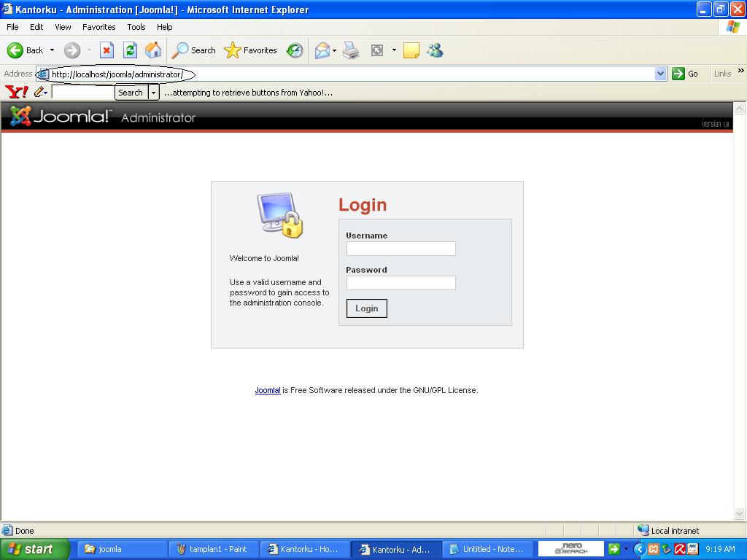Viewport: 747px width, 560px height.
Task: Click the Yahoo! Y! logo icon
Action: tap(17, 91)
